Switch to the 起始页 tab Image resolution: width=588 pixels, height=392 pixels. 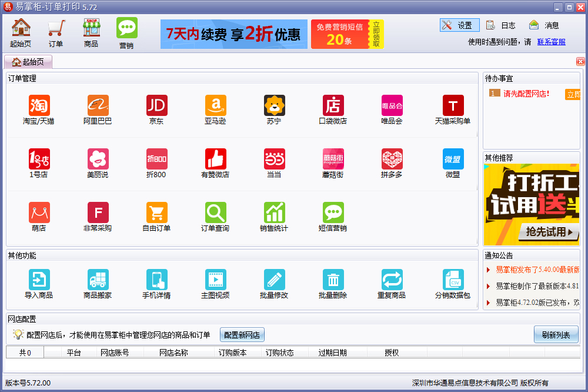[x=28, y=62]
